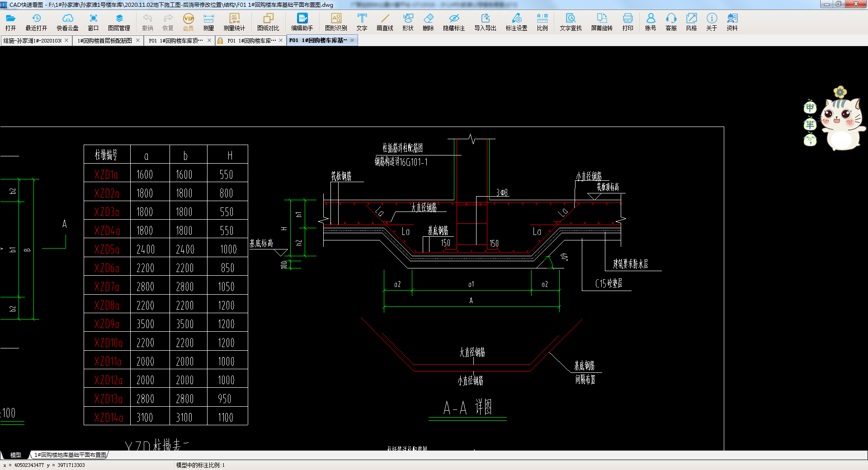Open the cloud drive tool
The image size is (868, 470).
pyautogui.click(x=67, y=22)
